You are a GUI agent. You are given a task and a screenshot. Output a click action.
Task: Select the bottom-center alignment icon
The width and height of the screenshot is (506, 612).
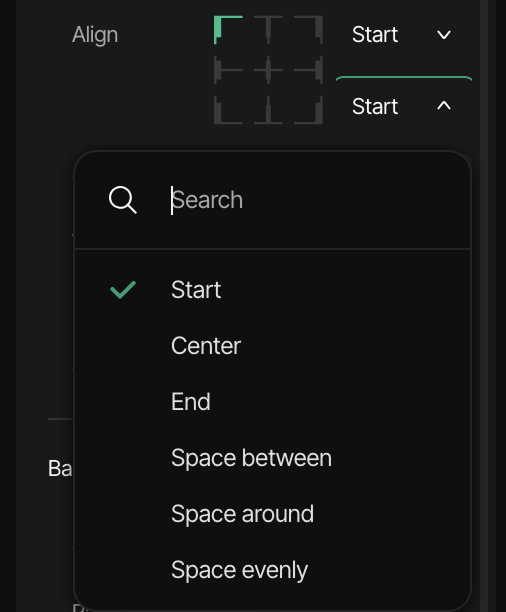click(268, 110)
